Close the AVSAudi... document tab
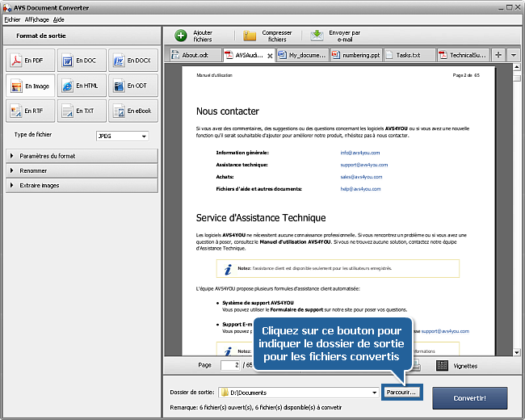 [270, 56]
